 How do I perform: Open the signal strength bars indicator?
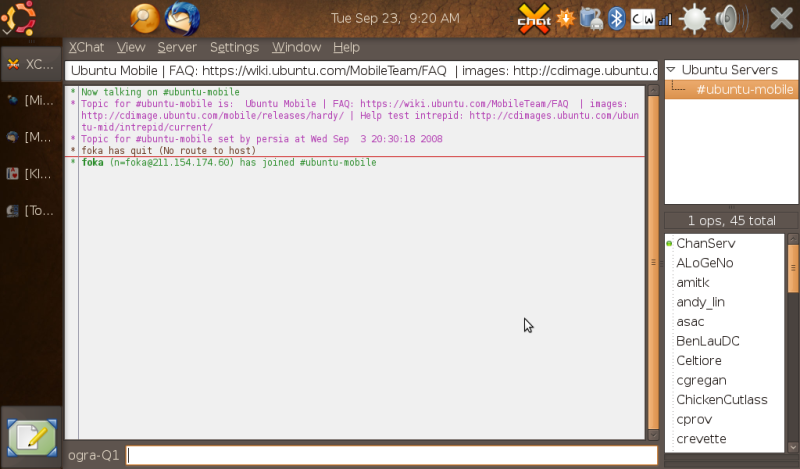tap(665, 19)
